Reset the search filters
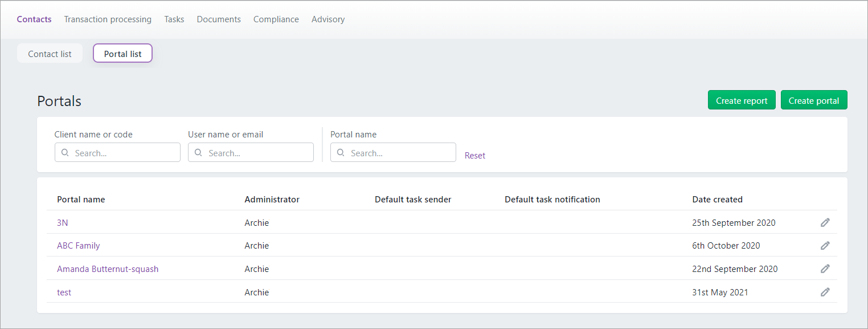 tap(475, 155)
